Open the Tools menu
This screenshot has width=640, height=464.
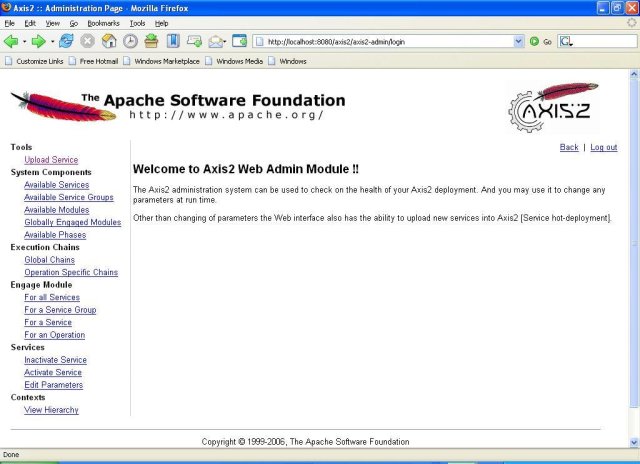[x=137, y=23]
